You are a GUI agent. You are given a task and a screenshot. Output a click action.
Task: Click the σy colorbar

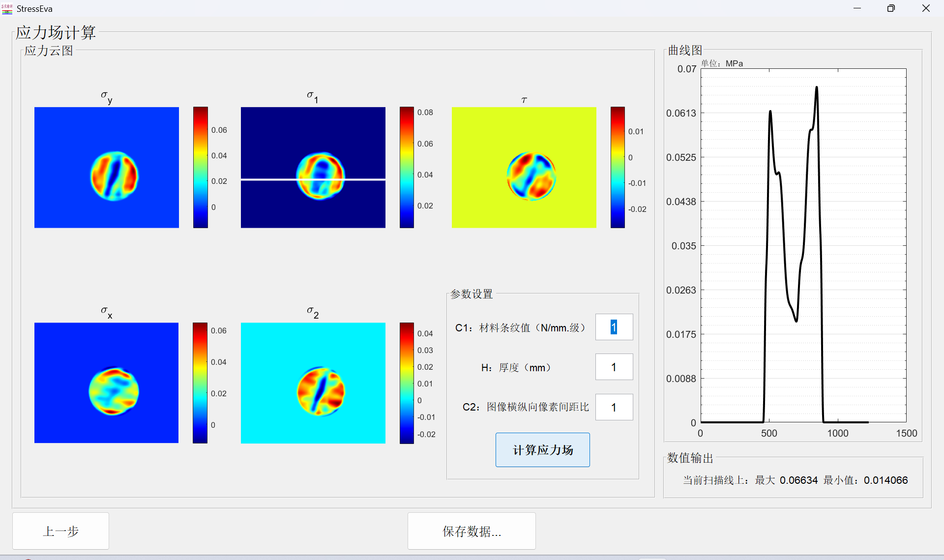click(x=201, y=167)
